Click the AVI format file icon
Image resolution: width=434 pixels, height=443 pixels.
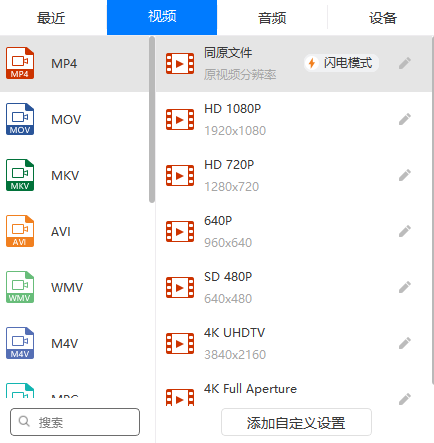click(x=20, y=231)
